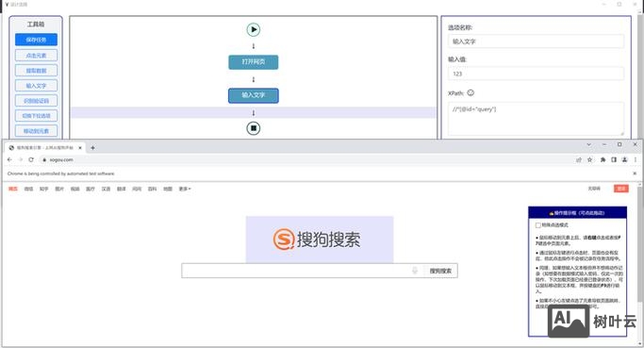Choose the 输入文字 tool in the toolbox
This screenshot has height=348, width=644.
(36, 86)
